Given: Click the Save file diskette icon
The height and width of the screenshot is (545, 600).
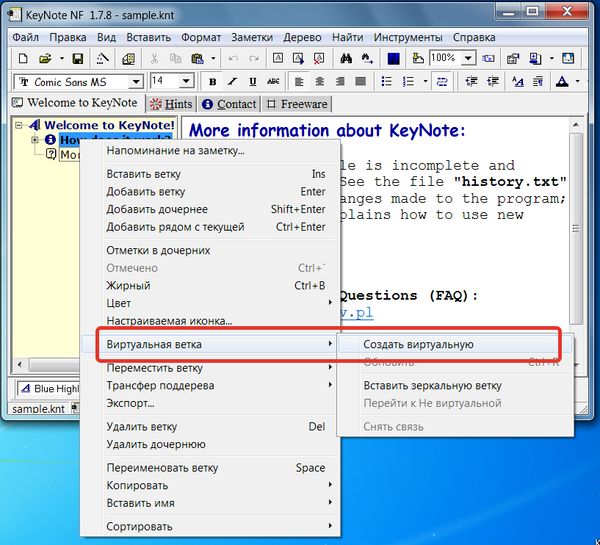Looking at the screenshot, I should pyautogui.click(x=78, y=59).
